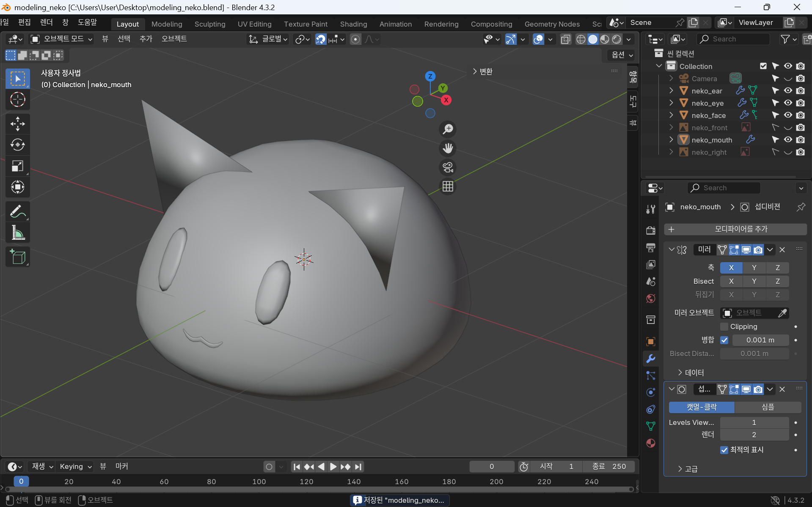Toggle camera view icon in viewport
812x507 pixels.
pos(448,167)
